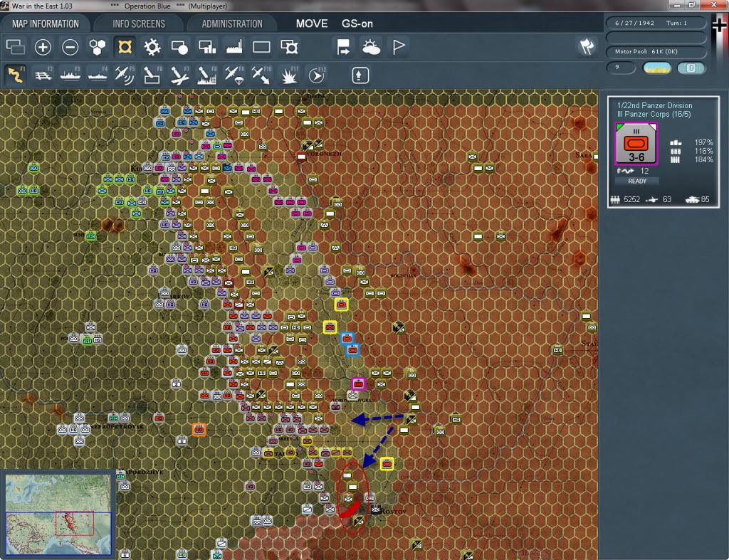Screen dimensions: 729x560
Task: Open the Map Information tab
Action: pos(45,23)
